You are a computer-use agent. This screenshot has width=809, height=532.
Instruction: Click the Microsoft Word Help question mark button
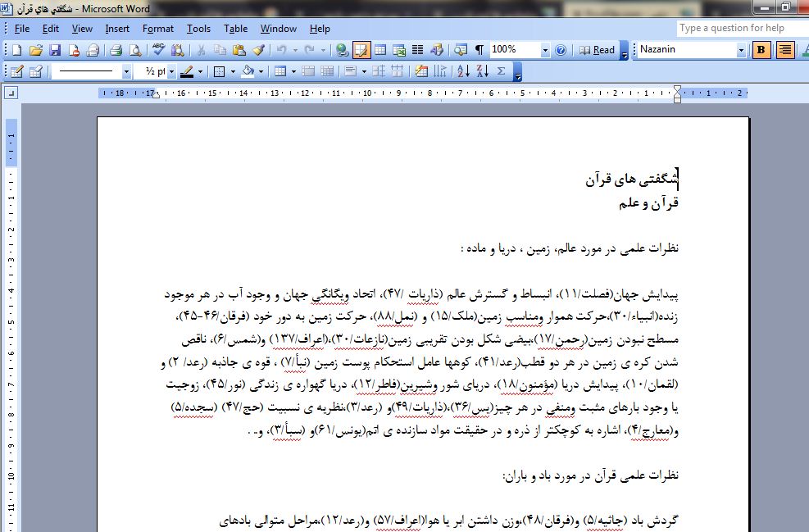[x=561, y=50]
